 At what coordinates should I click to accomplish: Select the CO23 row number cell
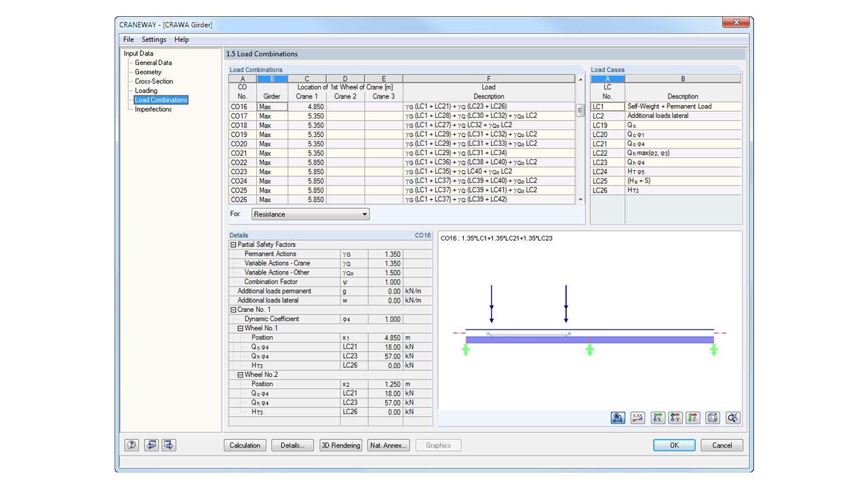[242, 172]
